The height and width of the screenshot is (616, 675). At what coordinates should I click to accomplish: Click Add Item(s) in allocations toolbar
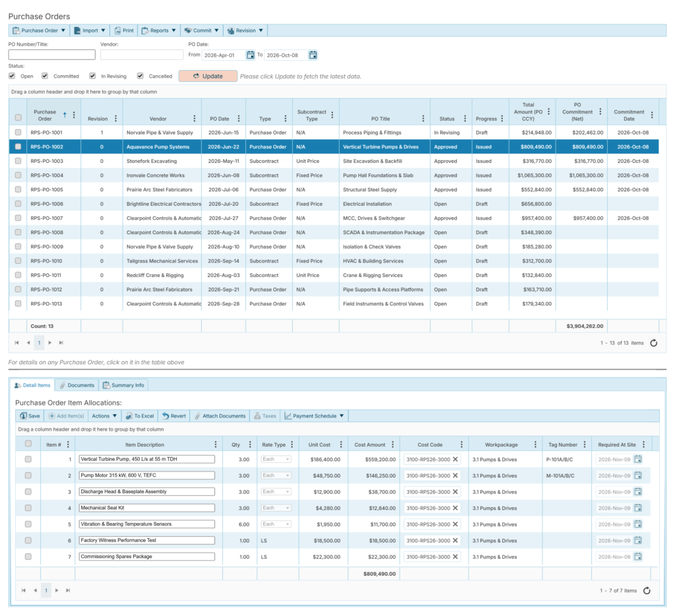(67, 416)
